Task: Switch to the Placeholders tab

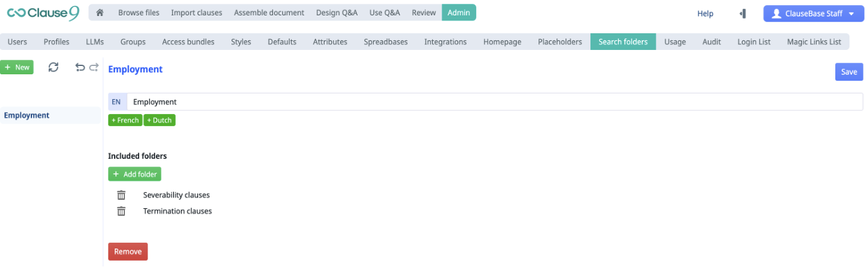Action: 560,42
